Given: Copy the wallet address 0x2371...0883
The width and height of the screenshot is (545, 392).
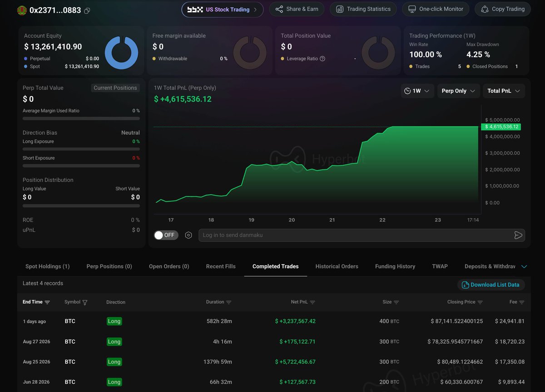Looking at the screenshot, I should [x=87, y=10].
